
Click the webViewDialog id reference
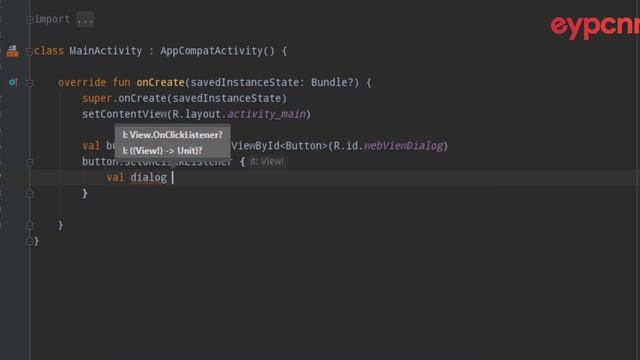tap(403, 146)
